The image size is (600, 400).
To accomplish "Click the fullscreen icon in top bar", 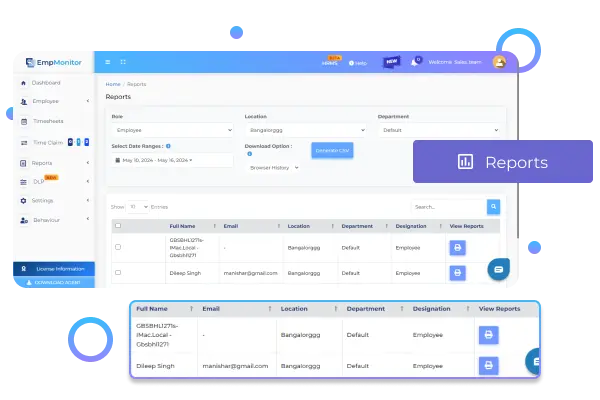I will point(123,62).
